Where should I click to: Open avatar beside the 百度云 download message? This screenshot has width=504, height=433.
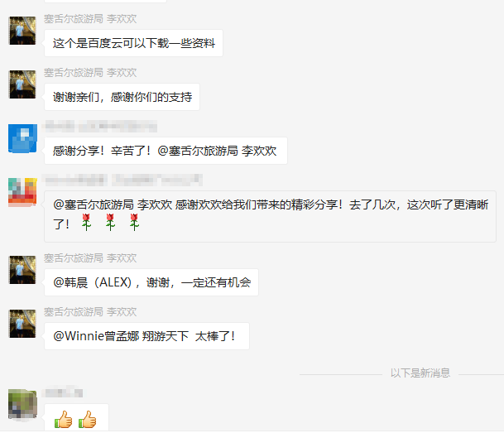[22, 31]
